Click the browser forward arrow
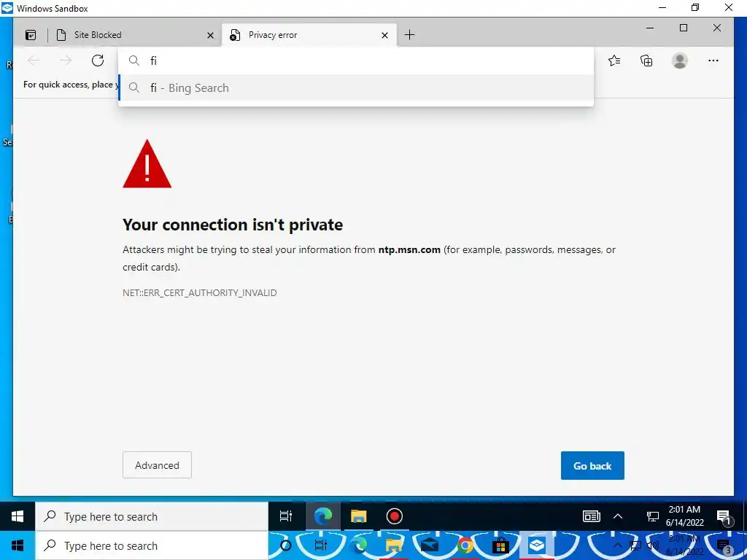This screenshot has height=560, width=747. 66,61
